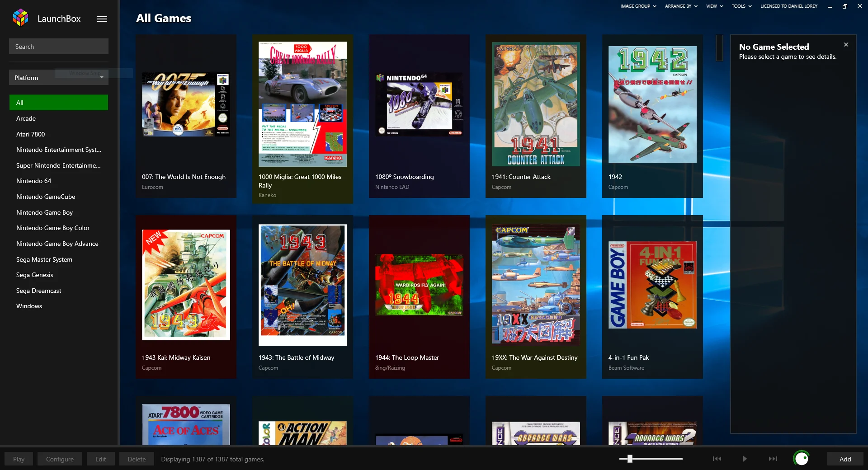Select the 1941: Counter Attack cover
Viewport: 868px width, 470px height.
536,104
